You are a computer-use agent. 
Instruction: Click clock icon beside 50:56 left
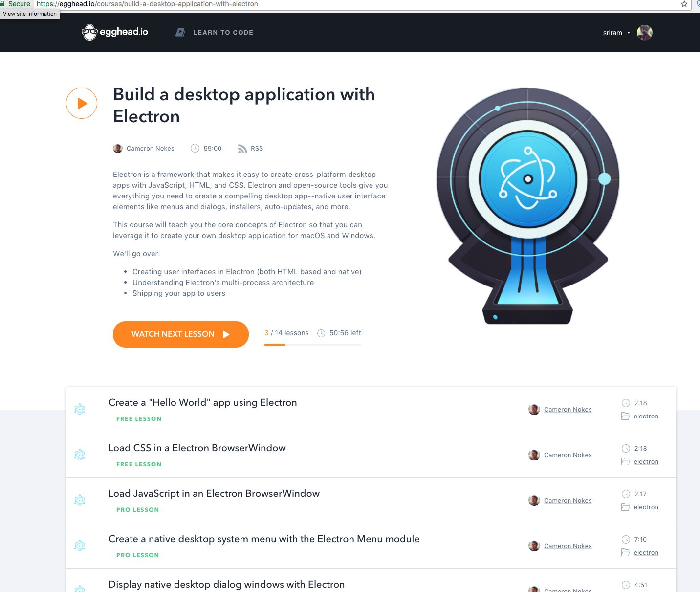point(321,333)
